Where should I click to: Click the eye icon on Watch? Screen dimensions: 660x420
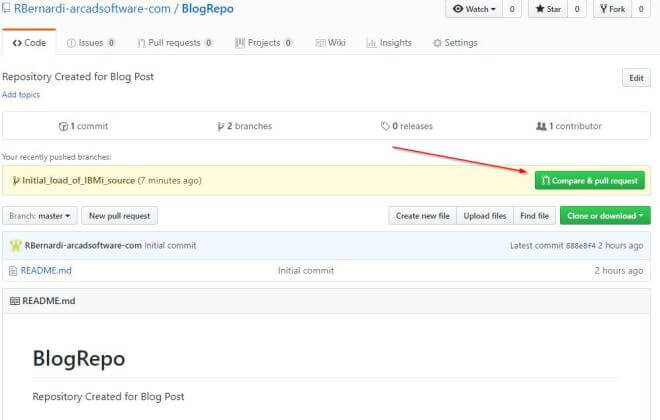(x=458, y=9)
